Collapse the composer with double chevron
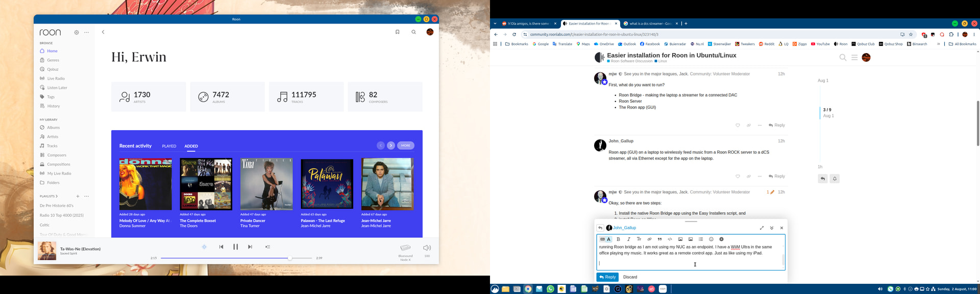The width and height of the screenshot is (980, 294). point(772,228)
